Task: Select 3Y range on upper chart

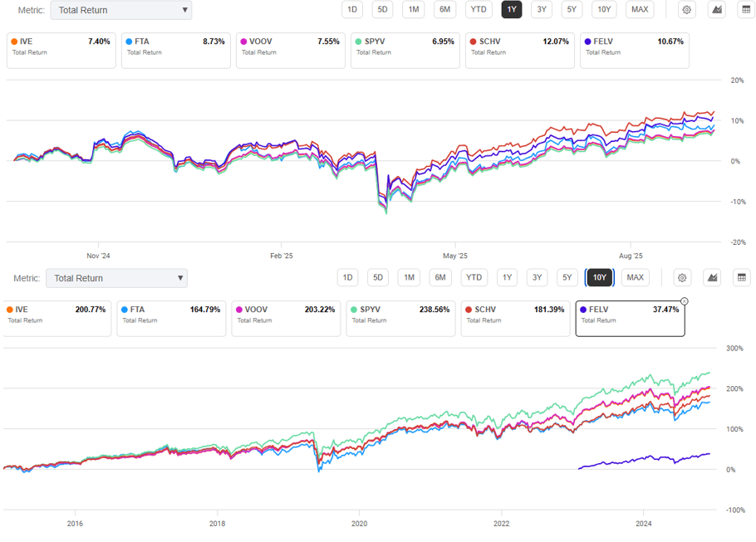Action: click(541, 10)
